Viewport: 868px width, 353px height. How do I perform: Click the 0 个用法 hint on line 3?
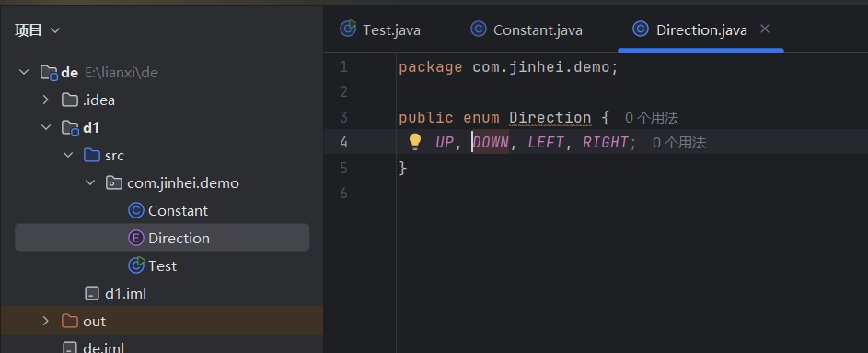click(x=651, y=117)
